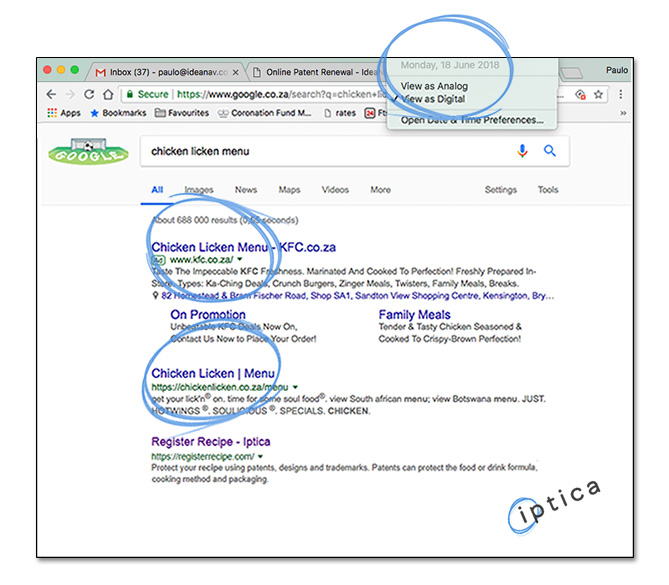Image resolution: width=669 pixels, height=585 pixels.
Task: Open the On Promotion sitelink
Action: coord(208,314)
